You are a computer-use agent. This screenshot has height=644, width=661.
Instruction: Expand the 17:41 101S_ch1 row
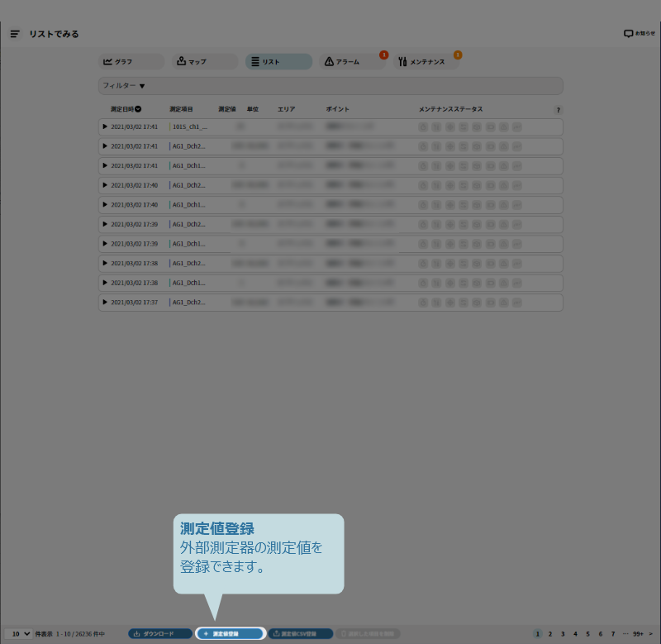click(x=105, y=126)
